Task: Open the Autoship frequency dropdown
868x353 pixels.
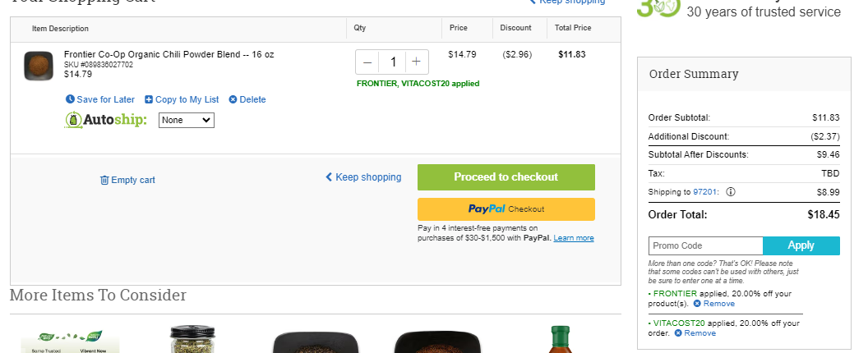Action: tap(187, 120)
